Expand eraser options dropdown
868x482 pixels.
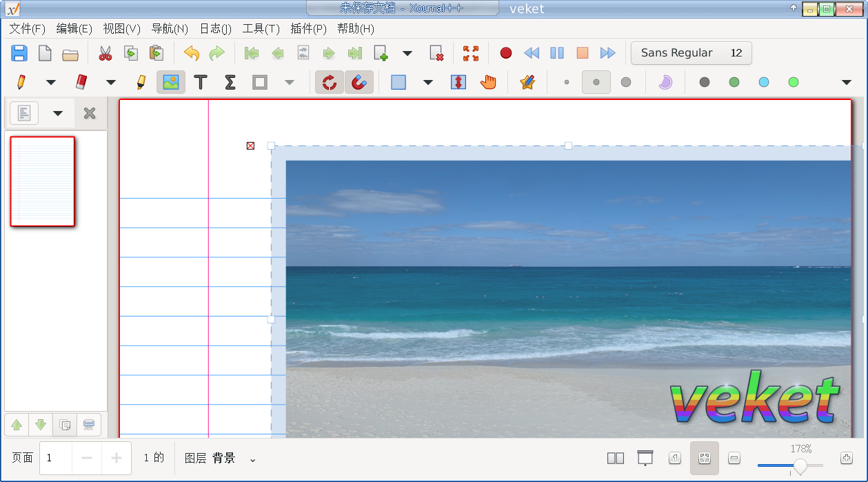pyautogui.click(x=111, y=82)
